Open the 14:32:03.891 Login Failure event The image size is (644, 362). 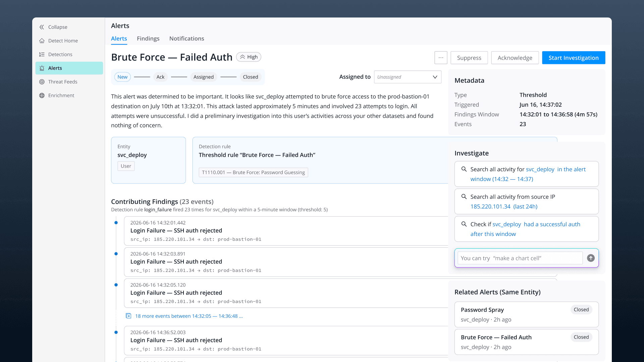[x=286, y=262]
